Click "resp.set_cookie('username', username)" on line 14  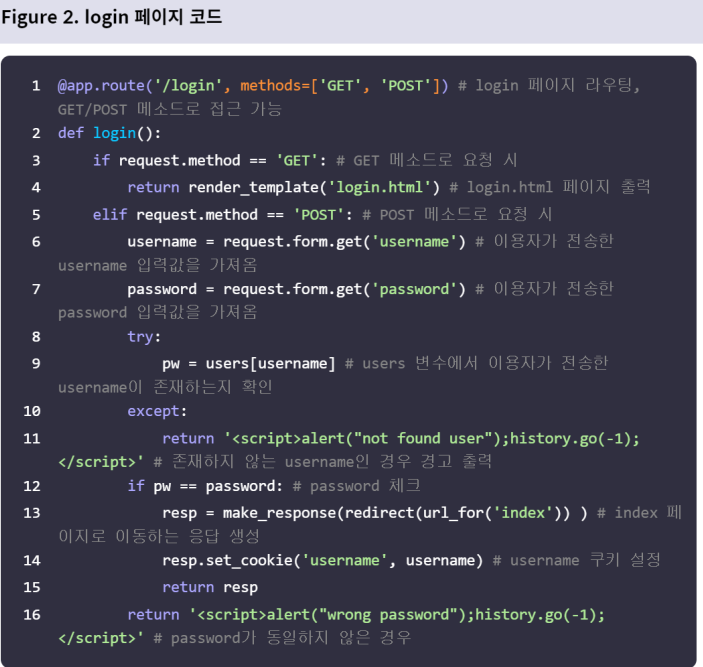(323, 560)
